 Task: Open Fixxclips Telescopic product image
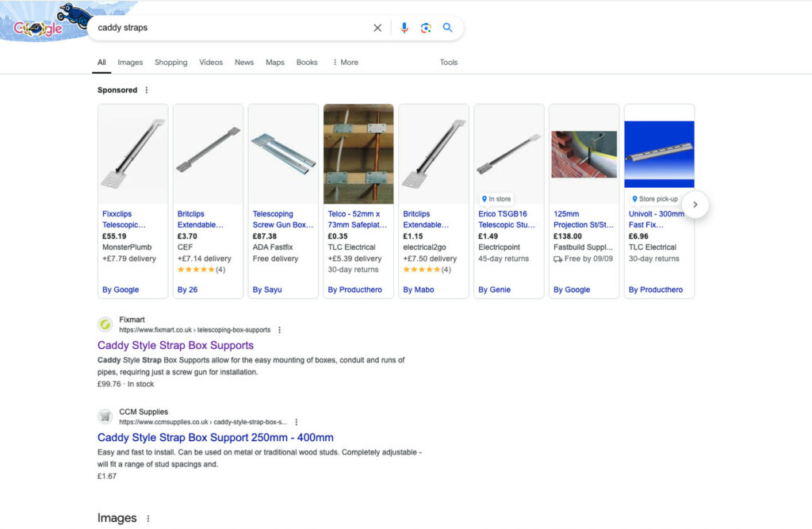click(132, 154)
